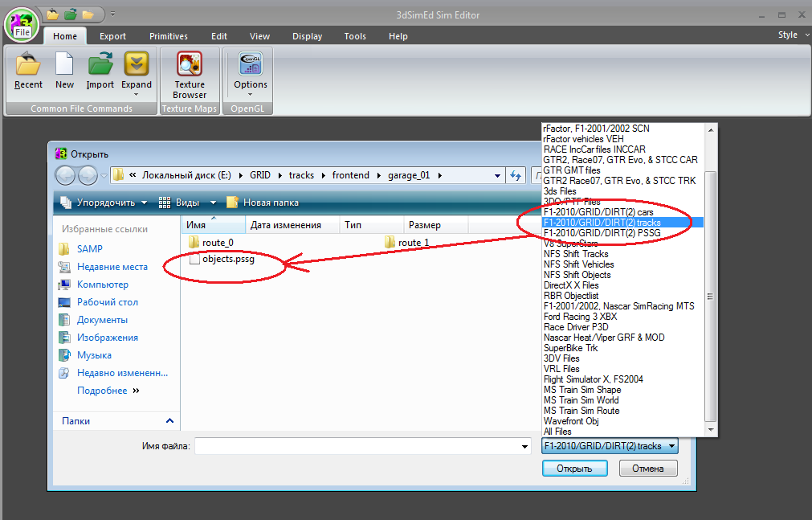Image resolution: width=812 pixels, height=520 pixels.
Task: Switch to the Help ribbon tab
Action: (398, 36)
